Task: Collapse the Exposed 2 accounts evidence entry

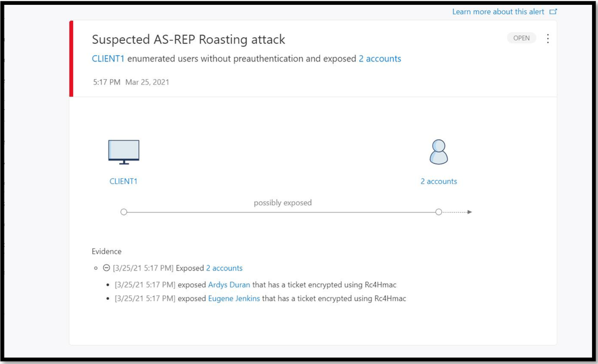Action: pos(107,268)
